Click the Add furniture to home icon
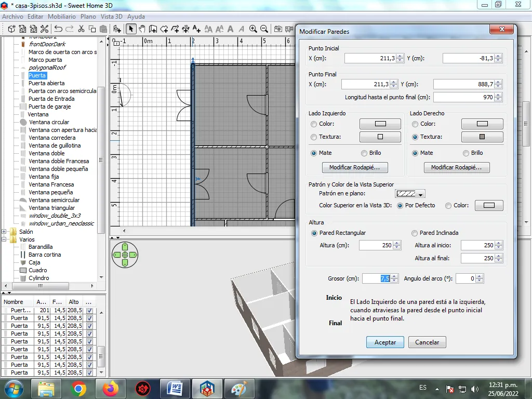 (117, 29)
